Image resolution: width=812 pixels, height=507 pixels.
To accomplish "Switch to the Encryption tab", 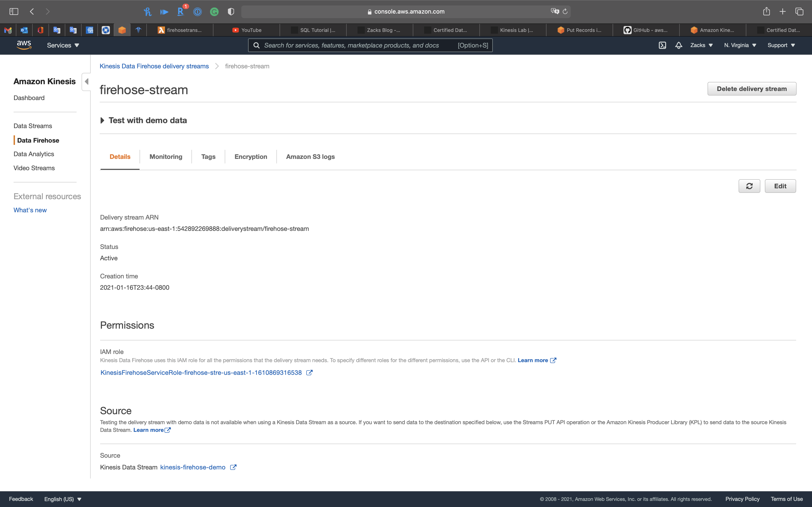I will pos(251,157).
